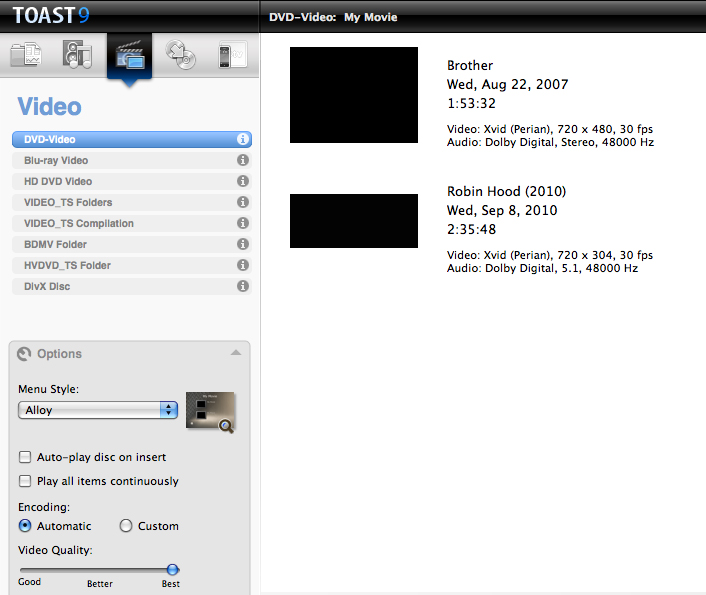This screenshot has width=706, height=595.
Task: Show info for VIDEO_TS Compilation
Action: pos(243,223)
